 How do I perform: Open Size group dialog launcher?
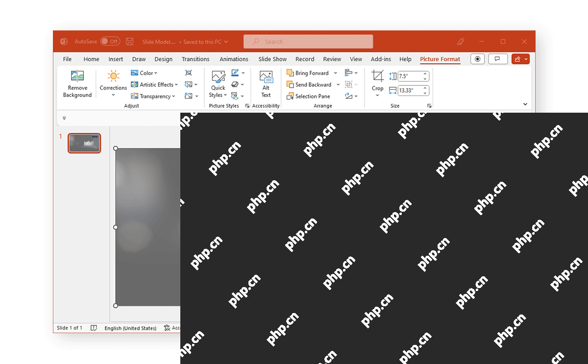pos(429,106)
